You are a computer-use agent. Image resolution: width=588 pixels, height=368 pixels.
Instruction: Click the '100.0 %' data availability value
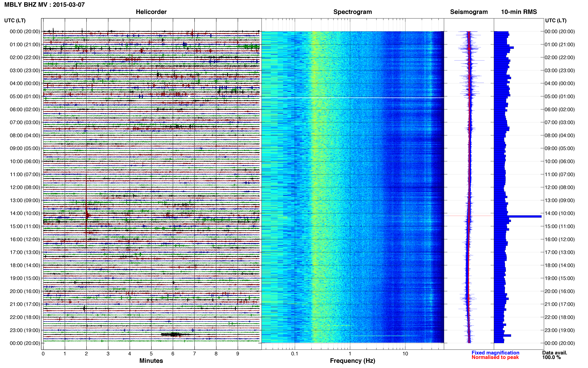552,357
